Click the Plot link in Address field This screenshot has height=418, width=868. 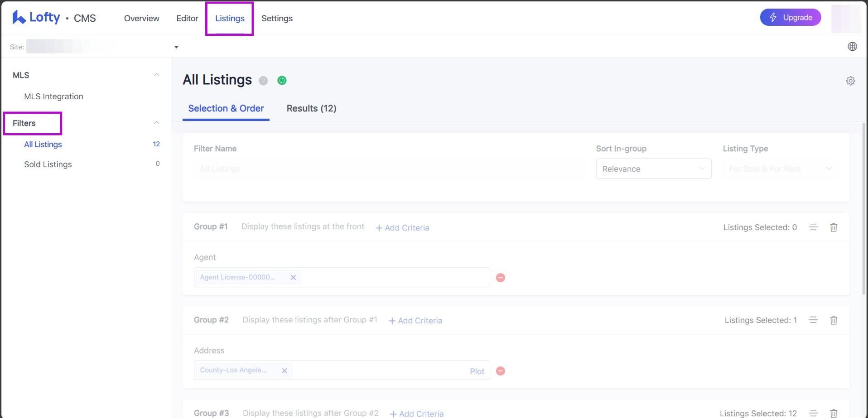click(x=477, y=371)
